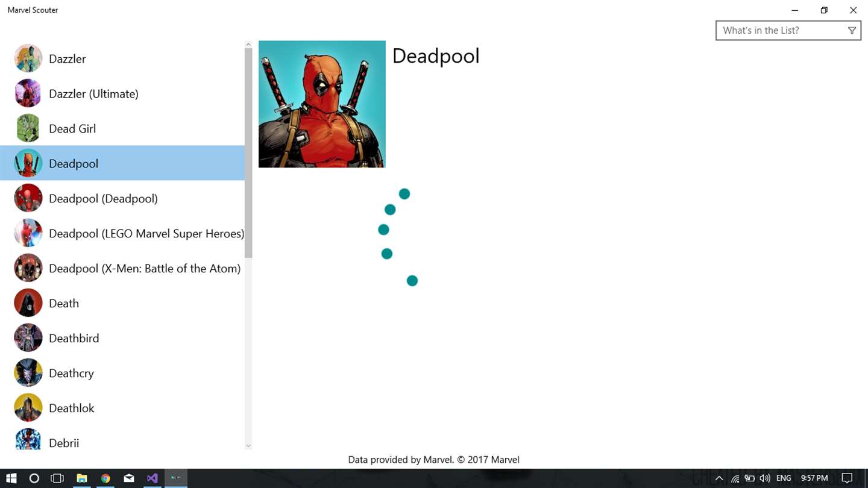This screenshot has height=488, width=868.
Task: Open File Explorer from taskbar
Action: 81,478
